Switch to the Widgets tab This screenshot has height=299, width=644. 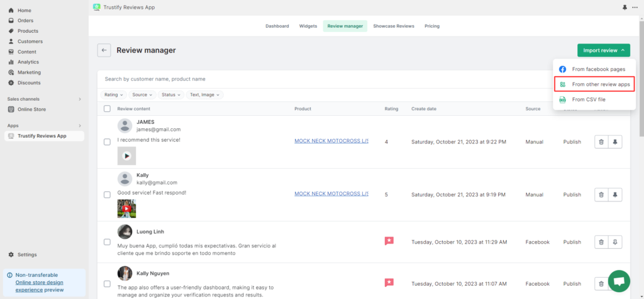point(308,26)
